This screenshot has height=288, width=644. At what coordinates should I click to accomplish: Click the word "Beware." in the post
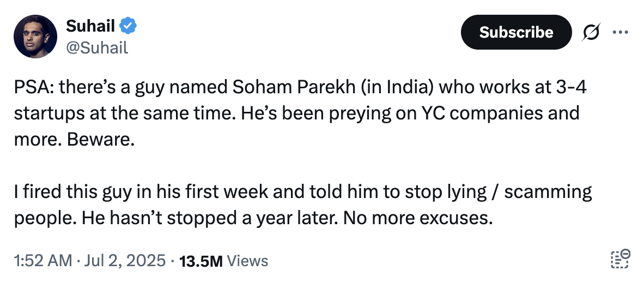(x=101, y=140)
